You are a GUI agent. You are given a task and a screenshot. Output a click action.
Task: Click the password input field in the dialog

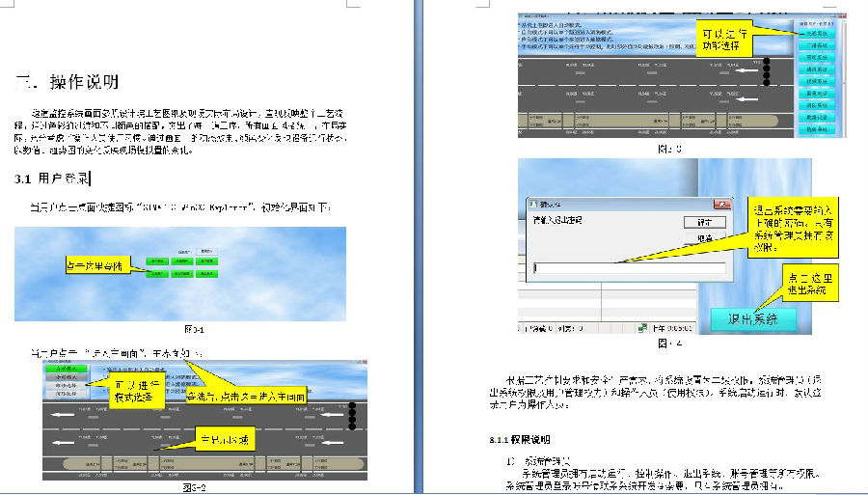pos(629,268)
